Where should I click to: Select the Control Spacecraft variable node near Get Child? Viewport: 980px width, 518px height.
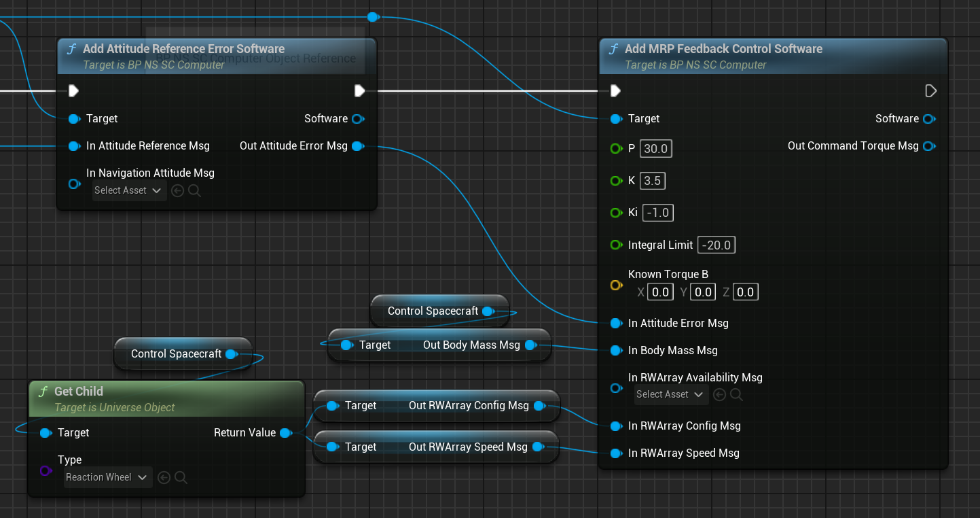(x=177, y=354)
